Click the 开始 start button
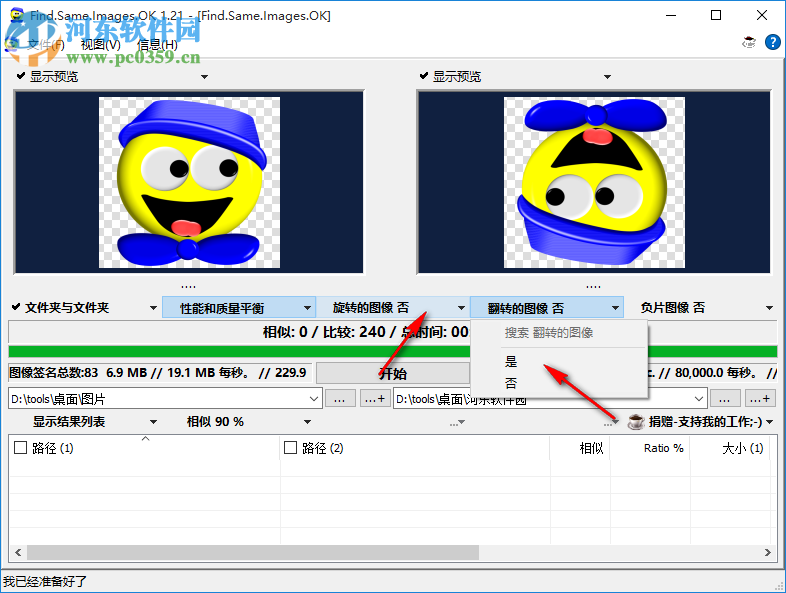The height and width of the screenshot is (593, 786). [x=393, y=373]
